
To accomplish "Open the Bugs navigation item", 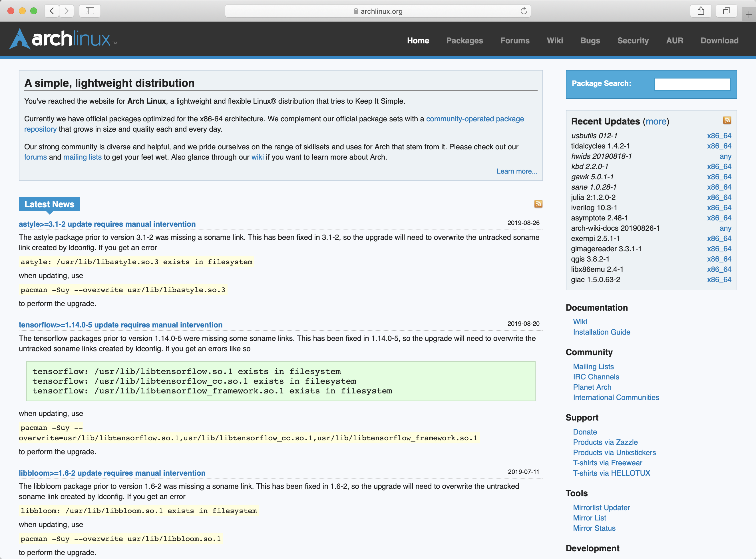I will (590, 41).
